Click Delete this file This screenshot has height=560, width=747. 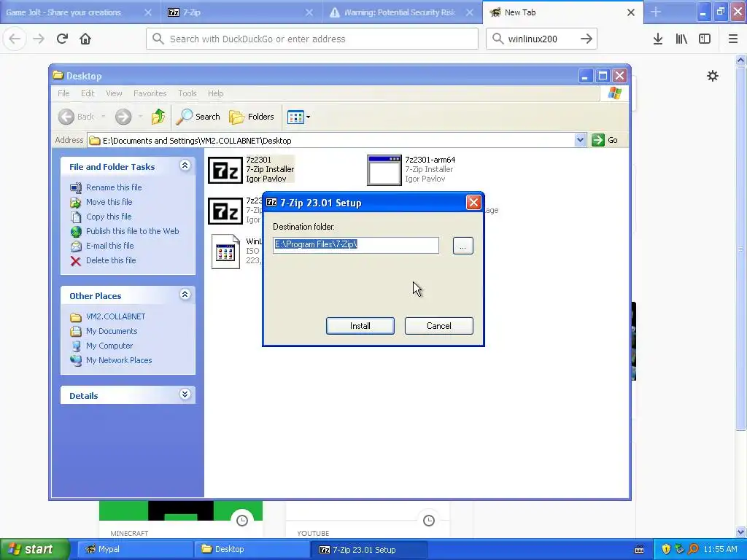pyautogui.click(x=111, y=260)
